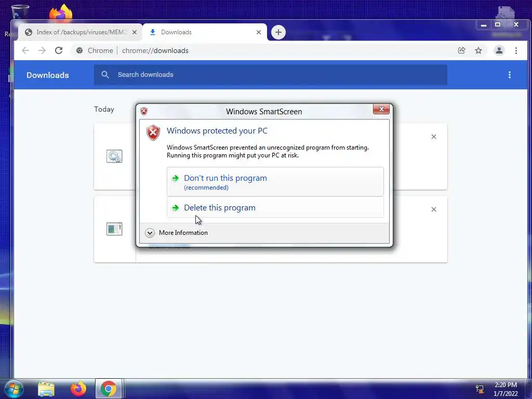Open Downloads page more actions menu
This screenshot has width=532, height=399.
[509, 75]
